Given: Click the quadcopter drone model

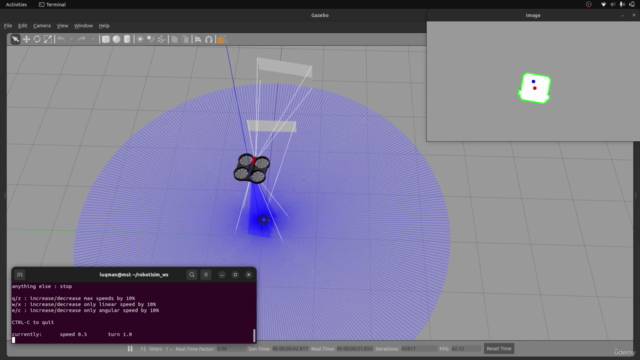Looking at the screenshot, I should pos(251,169).
